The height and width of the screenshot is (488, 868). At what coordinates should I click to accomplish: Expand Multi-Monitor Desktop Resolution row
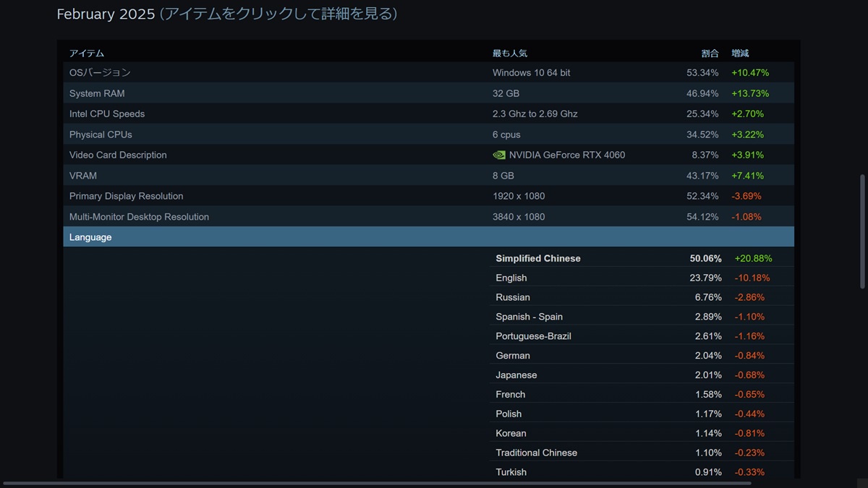pyautogui.click(x=139, y=217)
